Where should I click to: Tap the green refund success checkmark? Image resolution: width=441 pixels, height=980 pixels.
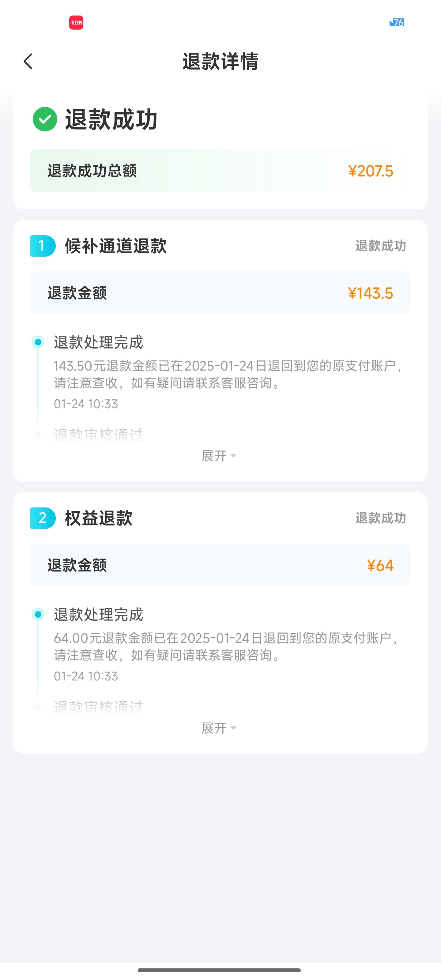[x=45, y=119]
